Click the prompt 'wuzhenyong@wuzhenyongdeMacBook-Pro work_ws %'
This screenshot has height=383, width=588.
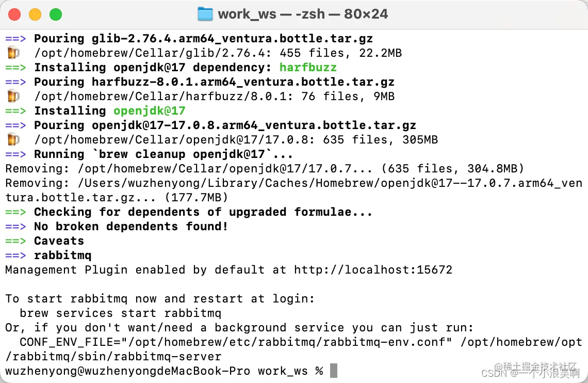[164, 371]
